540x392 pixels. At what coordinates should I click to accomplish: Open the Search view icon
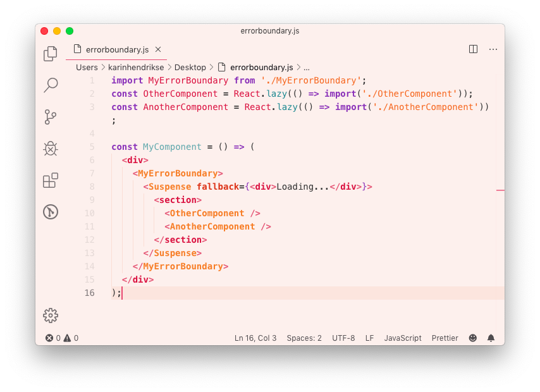pos(51,85)
